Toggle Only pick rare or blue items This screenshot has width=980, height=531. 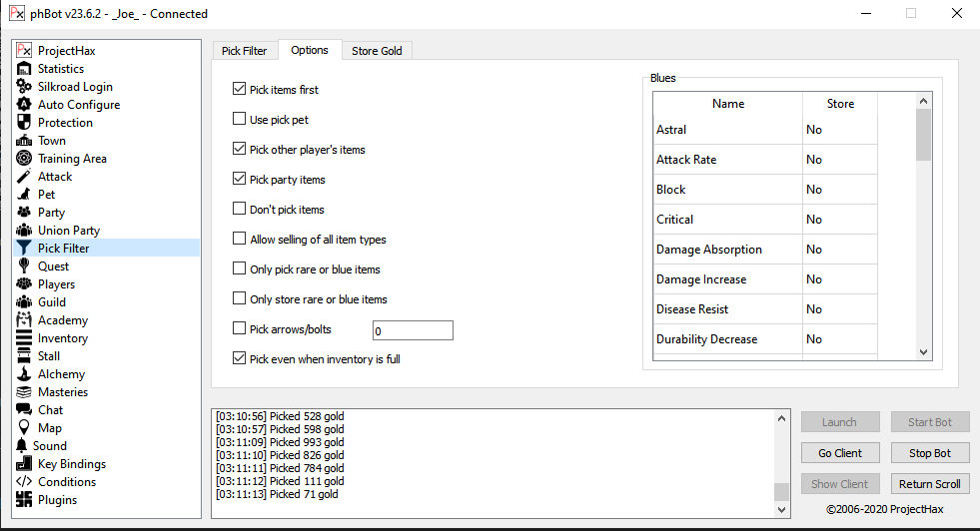pyautogui.click(x=239, y=269)
